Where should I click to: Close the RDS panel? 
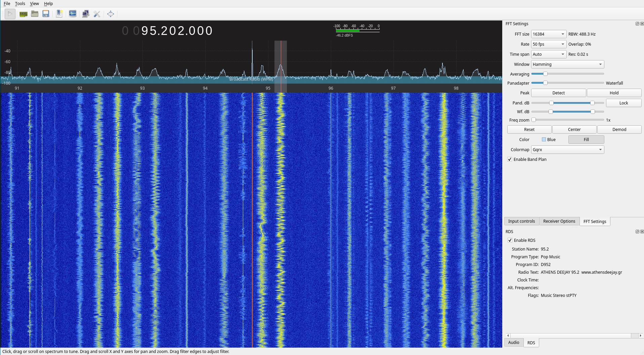pos(642,232)
